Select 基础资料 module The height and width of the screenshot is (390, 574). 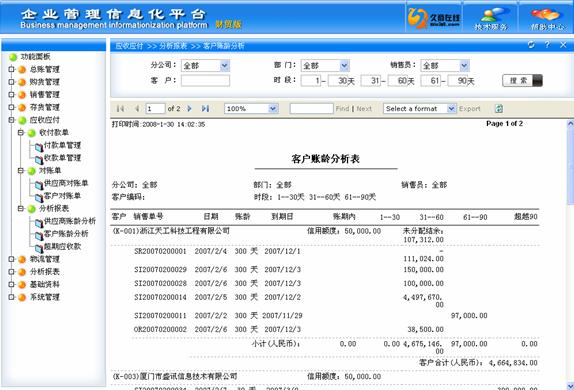[44, 285]
